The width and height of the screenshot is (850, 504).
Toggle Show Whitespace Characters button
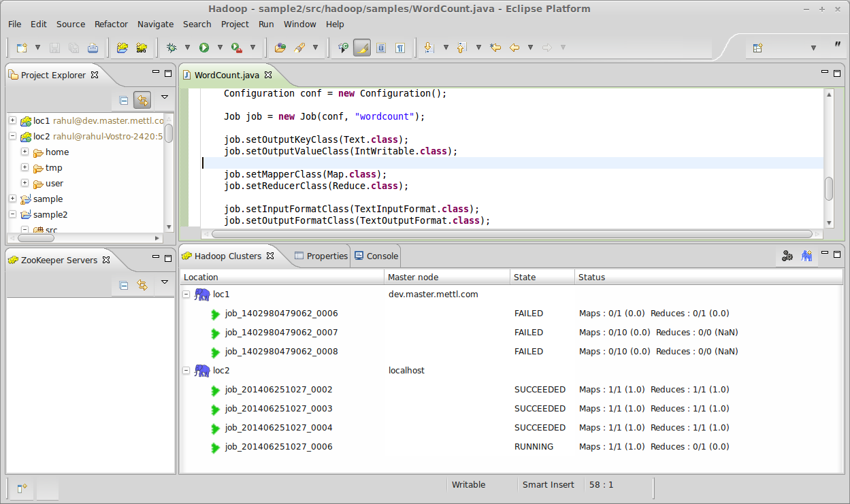400,48
